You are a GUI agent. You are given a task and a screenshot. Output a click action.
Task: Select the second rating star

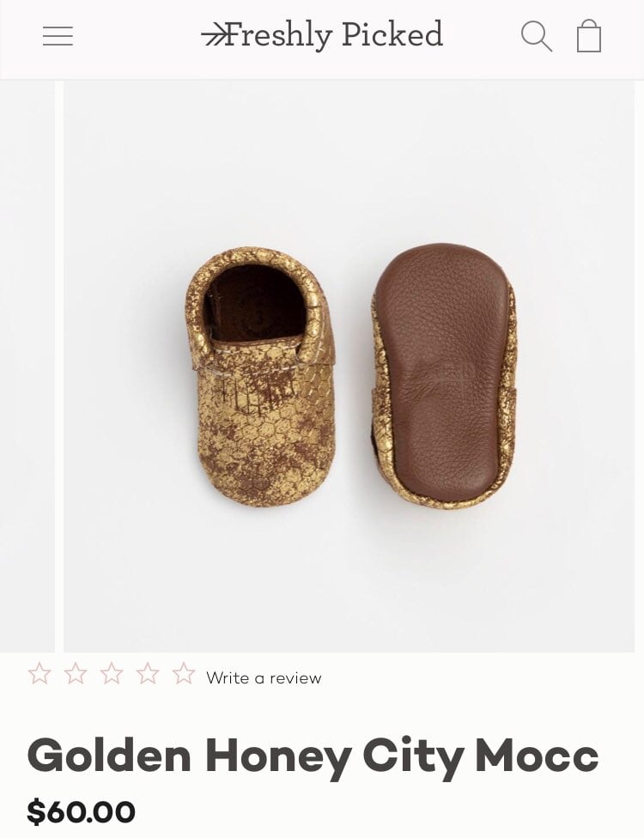[x=76, y=673]
